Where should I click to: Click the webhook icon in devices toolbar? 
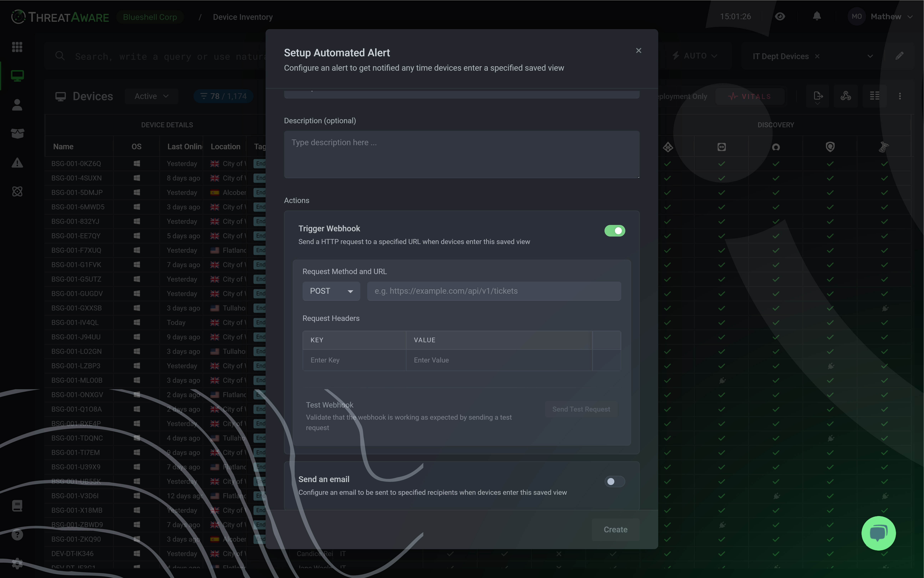tap(846, 96)
